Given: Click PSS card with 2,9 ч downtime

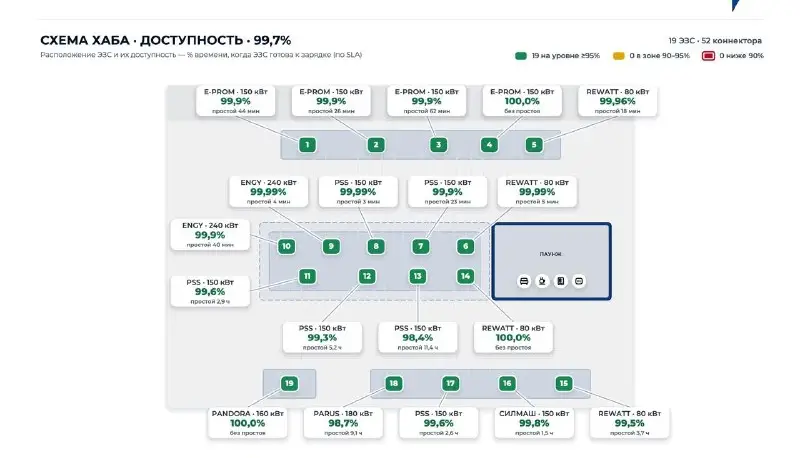Looking at the screenshot, I should pyautogui.click(x=210, y=292).
